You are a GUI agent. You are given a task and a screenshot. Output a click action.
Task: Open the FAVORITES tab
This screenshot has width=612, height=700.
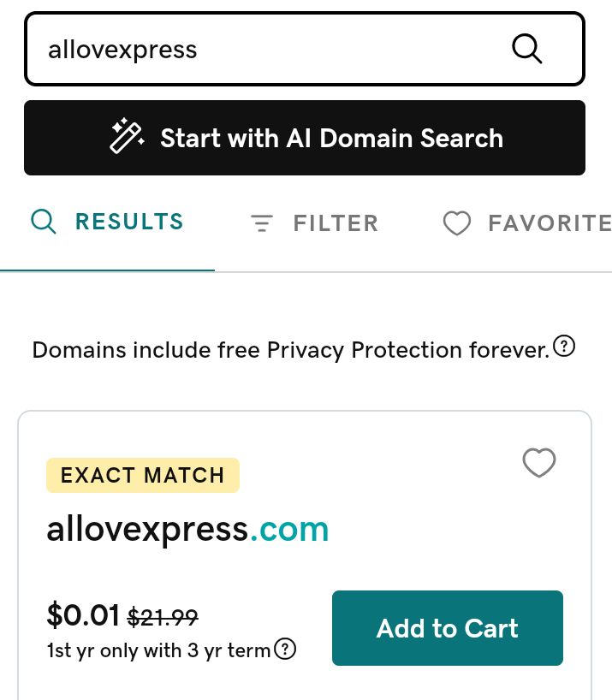[x=527, y=223]
